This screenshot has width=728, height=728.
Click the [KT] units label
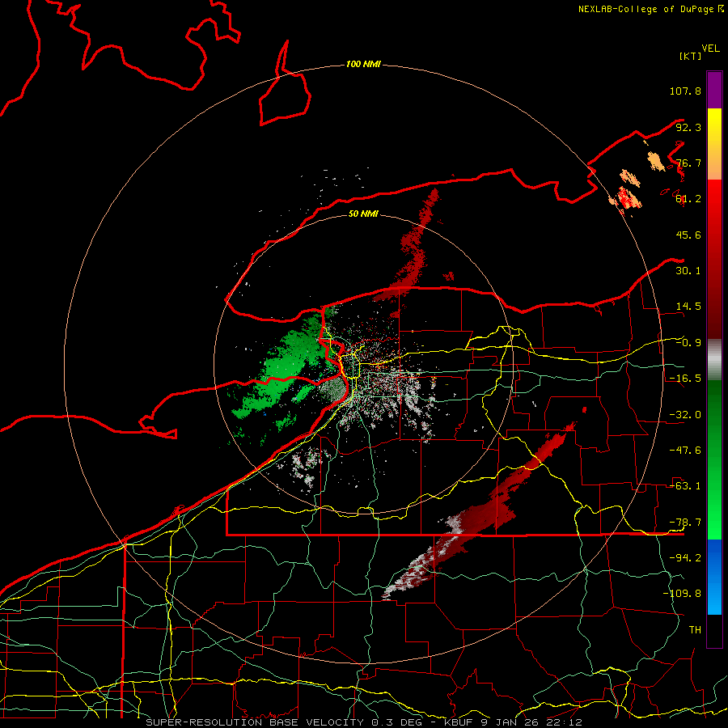691,56
